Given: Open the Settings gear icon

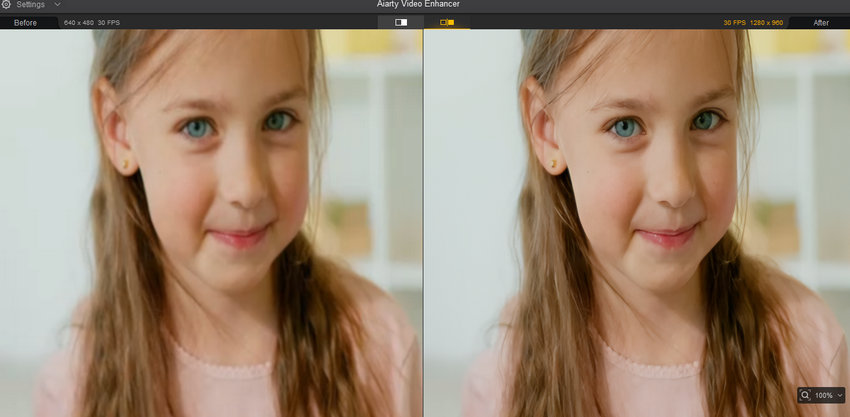Looking at the screenshot, I should tap(6, 4).
